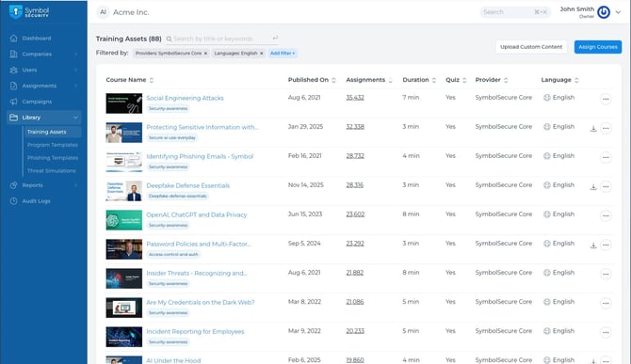
Task: Download the Deepfake Defense Essentials course
Action: coord(593,187)
